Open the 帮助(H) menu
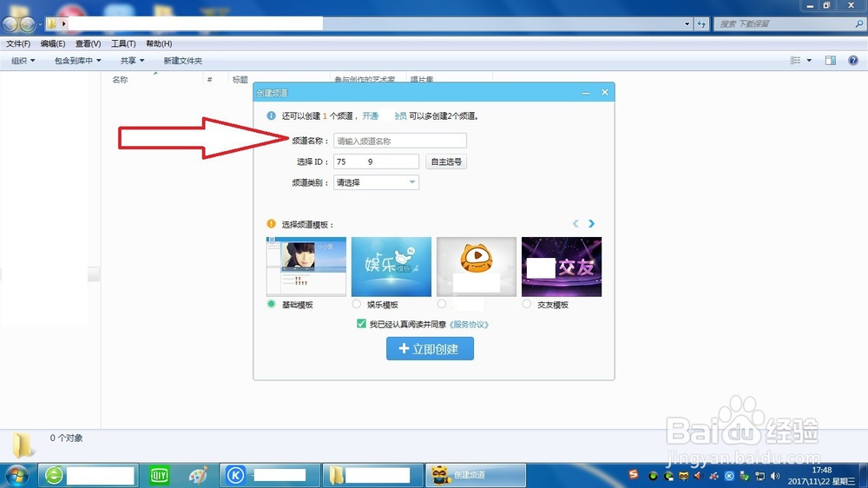The width and height of the screenshot is (868, 488). (159, 43)
